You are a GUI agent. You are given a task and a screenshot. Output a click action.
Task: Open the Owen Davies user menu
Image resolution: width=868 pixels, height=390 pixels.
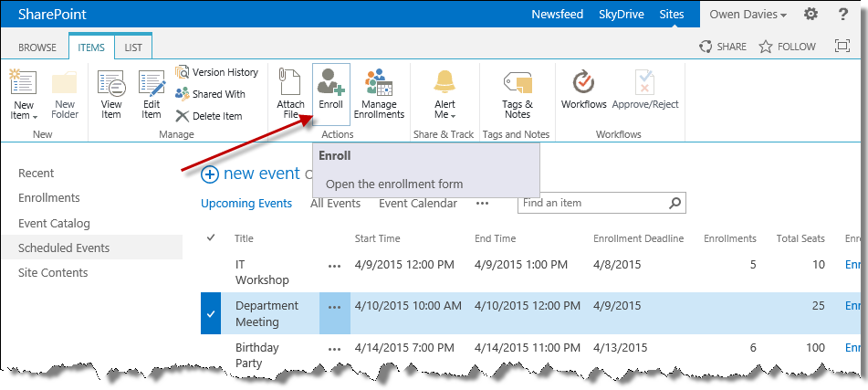click(747, 14)
